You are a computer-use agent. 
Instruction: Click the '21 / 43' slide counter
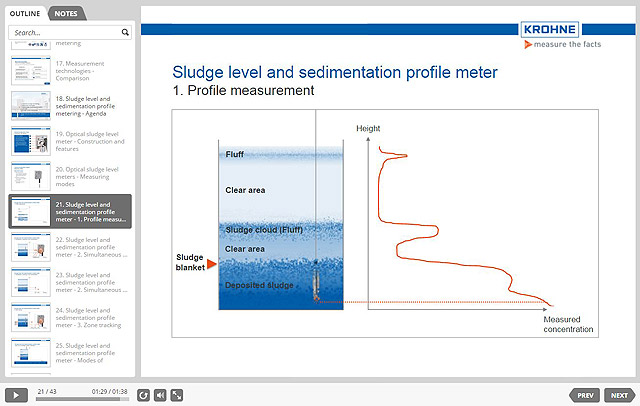click(x=47, y=391)
